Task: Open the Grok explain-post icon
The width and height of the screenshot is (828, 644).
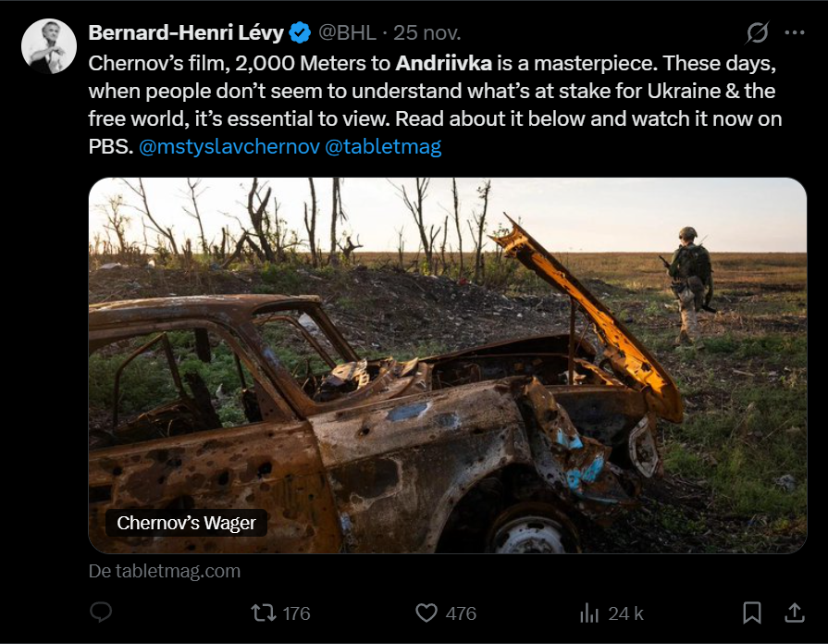Action: (x=757, y=33)
